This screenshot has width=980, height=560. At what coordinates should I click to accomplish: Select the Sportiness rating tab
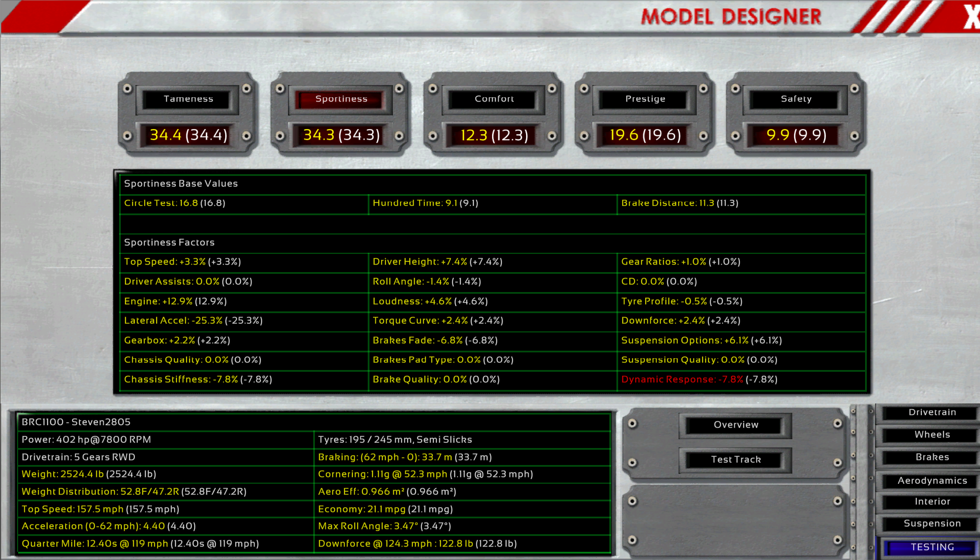[x=341, y=99]
